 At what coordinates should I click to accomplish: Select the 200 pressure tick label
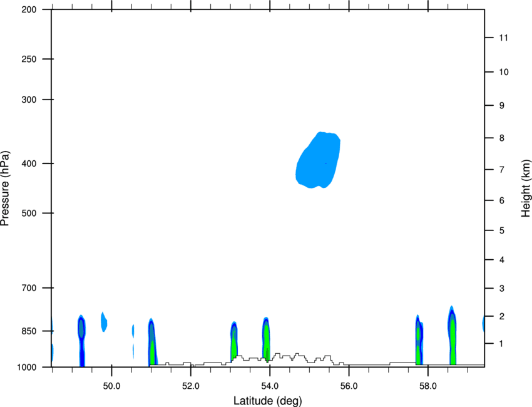29,9
